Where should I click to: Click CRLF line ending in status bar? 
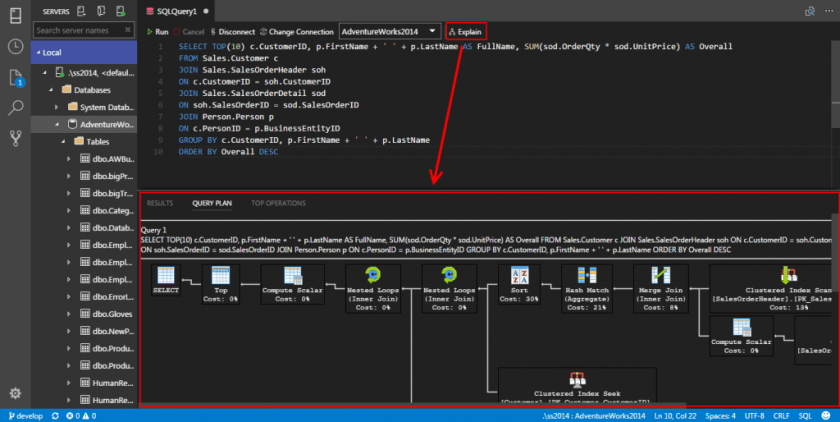click(781, 416)
